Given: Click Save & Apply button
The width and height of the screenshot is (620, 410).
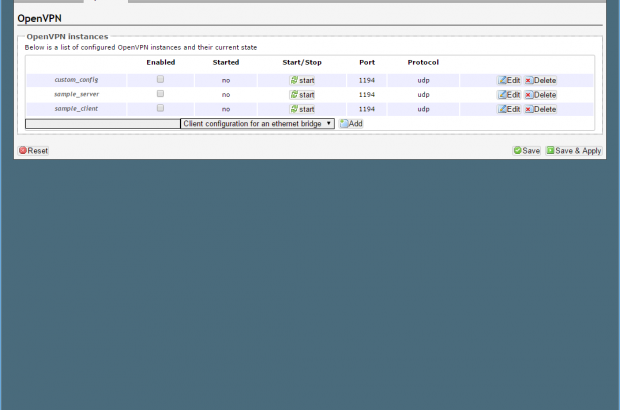Looking at the screenshot, I should click(x=574, y=150).
